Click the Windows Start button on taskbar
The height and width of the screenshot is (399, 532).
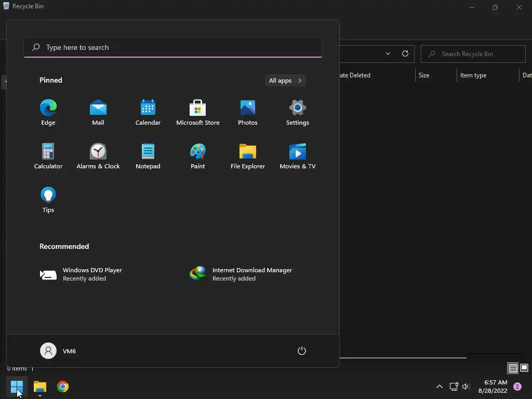(x=17, y=387)
